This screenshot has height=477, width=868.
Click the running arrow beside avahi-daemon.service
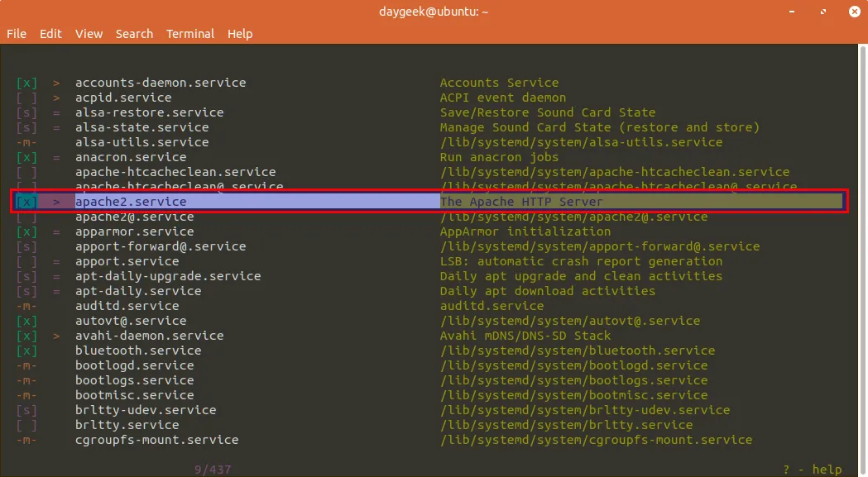click(x=56, y=336)
